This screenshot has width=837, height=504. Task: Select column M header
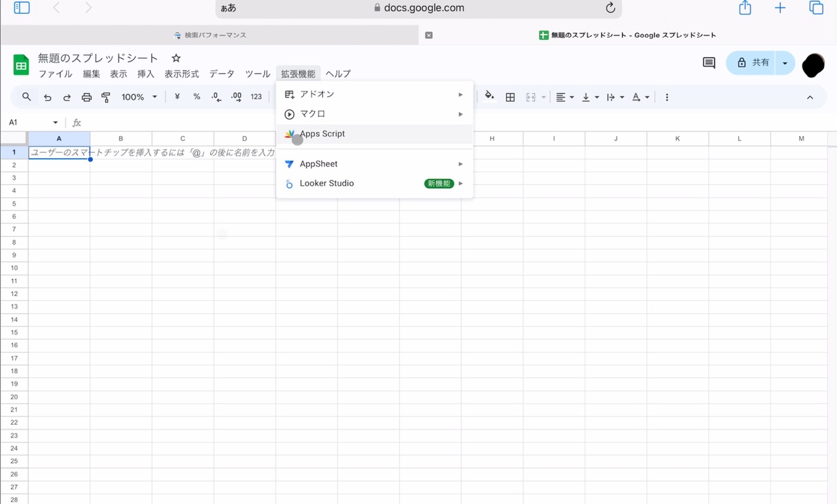click(x=801, y=139)
